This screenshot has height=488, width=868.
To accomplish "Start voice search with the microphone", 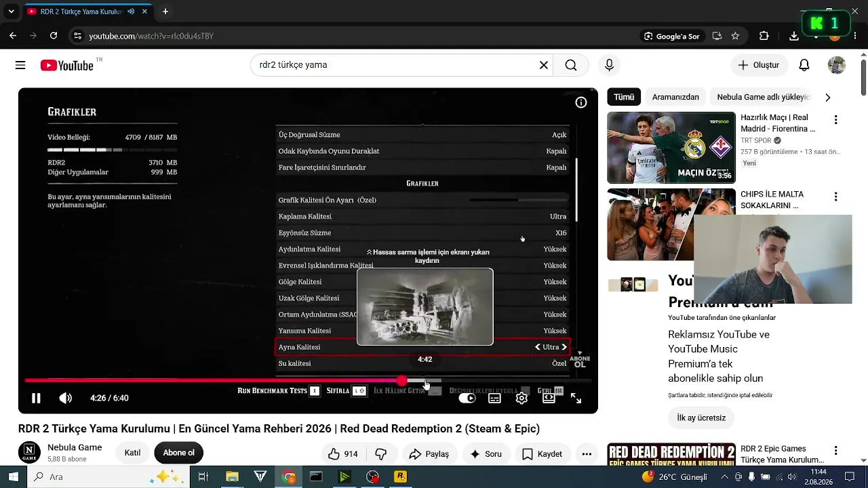I will (609, 65).
